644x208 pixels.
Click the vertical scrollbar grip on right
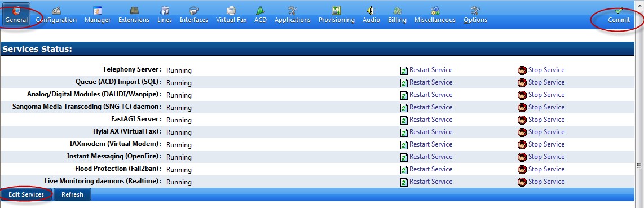click(x=639, y=165)
